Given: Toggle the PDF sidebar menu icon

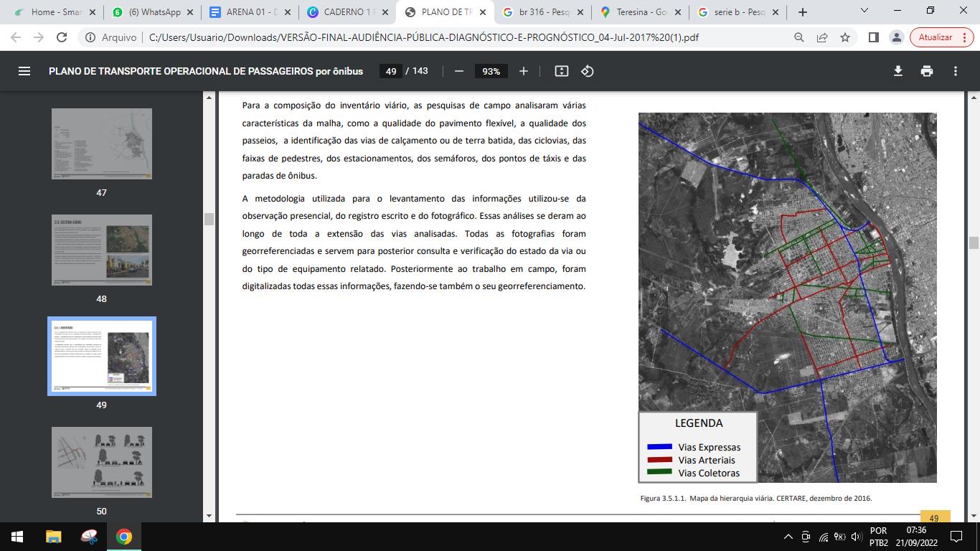Looking at the screenshot, I should 24,71.
